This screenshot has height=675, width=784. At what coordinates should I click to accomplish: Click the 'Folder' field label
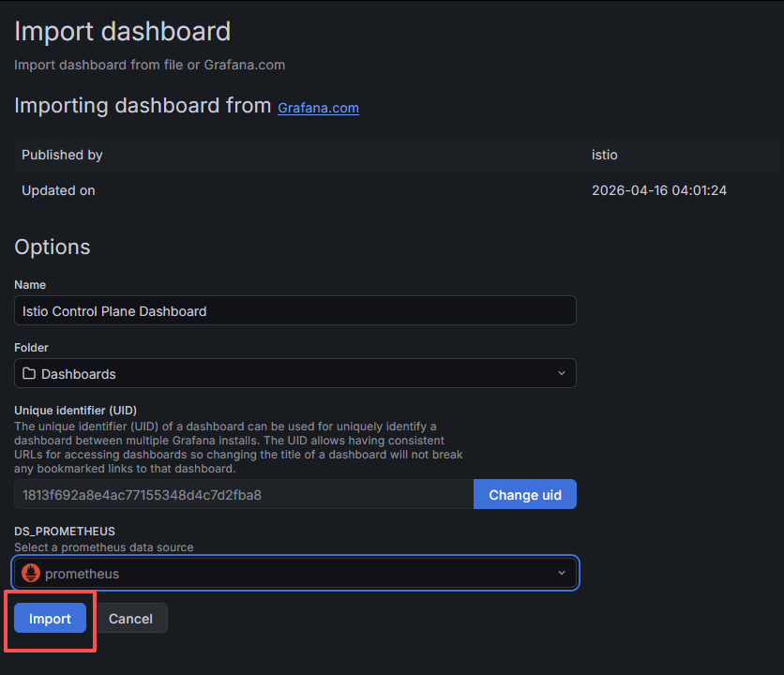point(31,348)
